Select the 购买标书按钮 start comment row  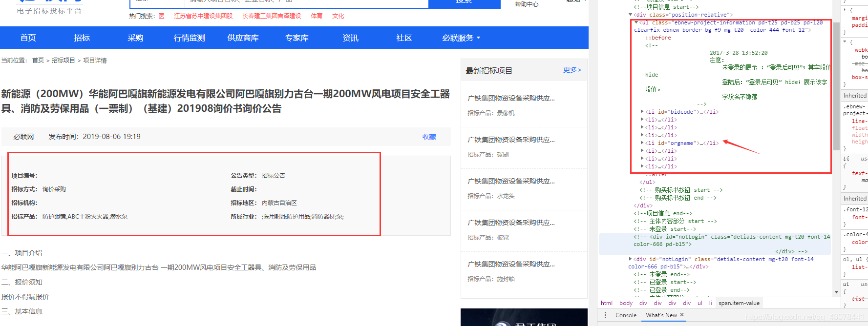(681, 190)
